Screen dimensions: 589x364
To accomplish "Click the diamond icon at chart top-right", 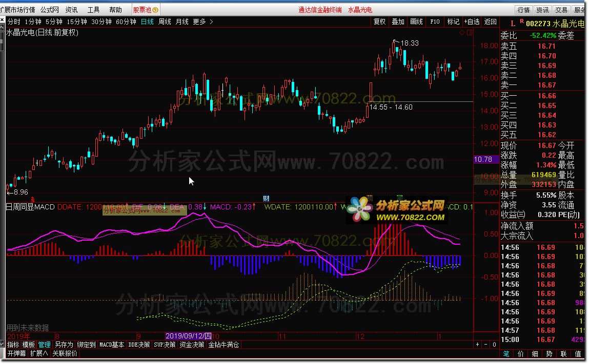I will (x=462, y=33).
